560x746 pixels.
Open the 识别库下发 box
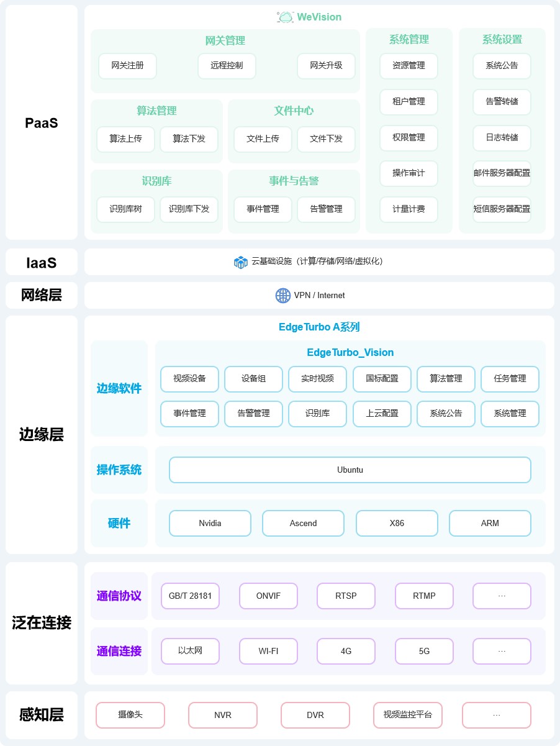tap(189, 209)
